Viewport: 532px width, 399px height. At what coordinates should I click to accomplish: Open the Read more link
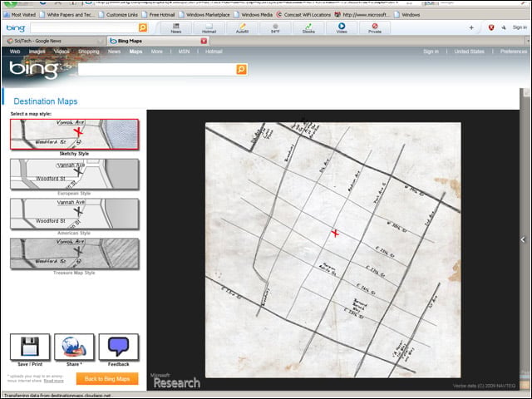tap(53, 381)
